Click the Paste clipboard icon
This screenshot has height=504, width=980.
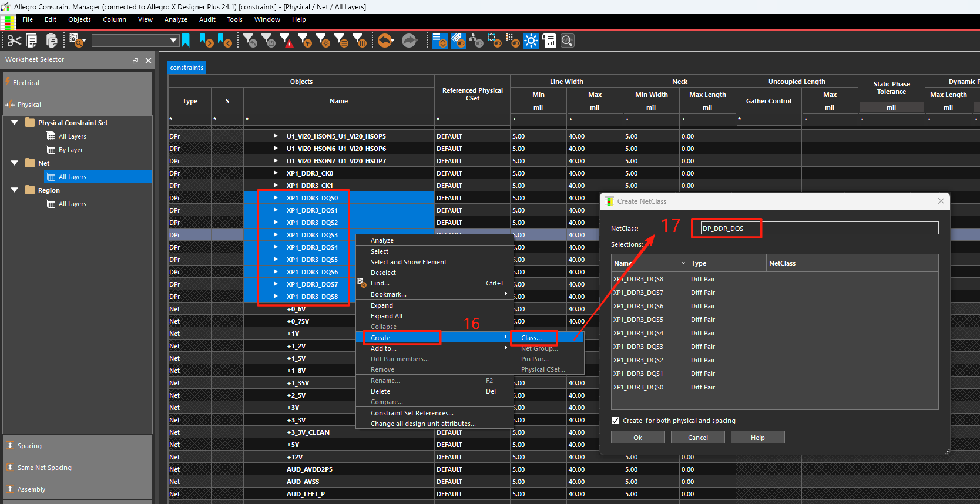point(52,41)
